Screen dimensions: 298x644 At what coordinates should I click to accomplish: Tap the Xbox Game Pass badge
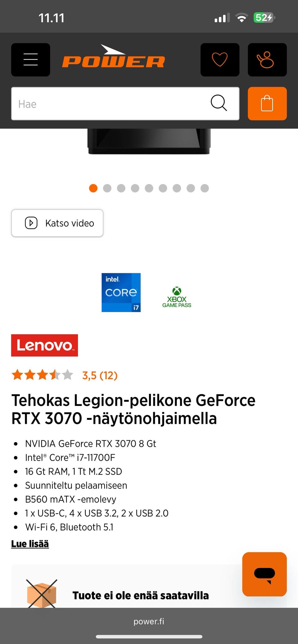click(x=177, y=297)
